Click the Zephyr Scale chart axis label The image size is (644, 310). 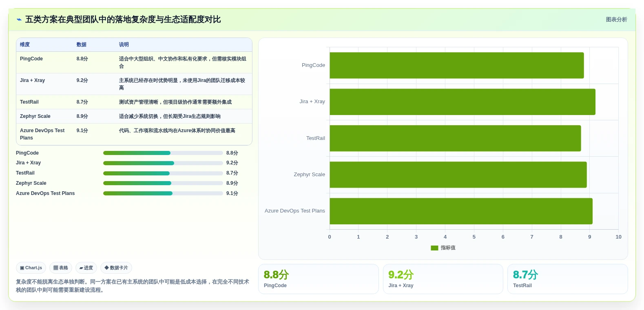(309, 175)
